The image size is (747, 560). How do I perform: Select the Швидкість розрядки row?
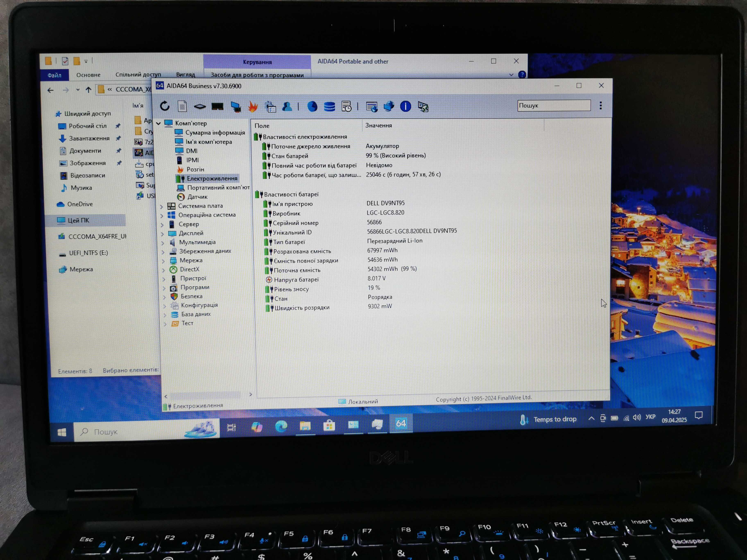pos(302,307)
